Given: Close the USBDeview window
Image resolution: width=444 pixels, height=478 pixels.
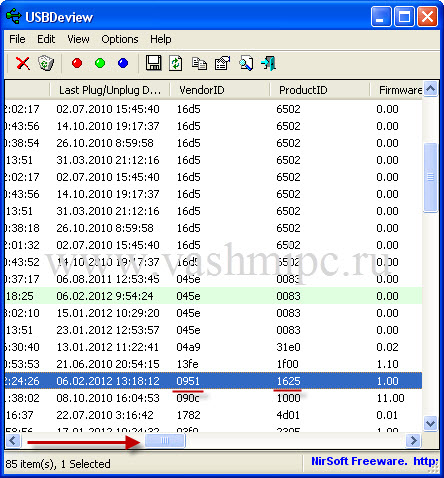Looking at the screenshot, I should 427,17.
